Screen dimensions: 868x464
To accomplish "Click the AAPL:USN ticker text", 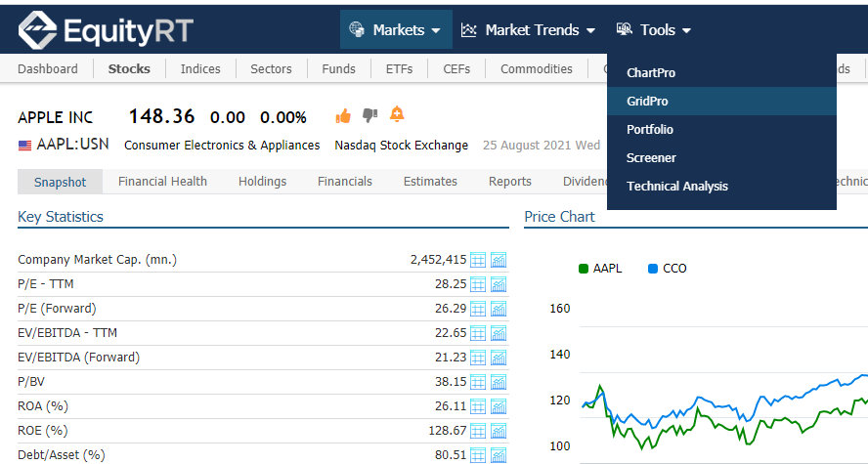I will click(72, 145).
